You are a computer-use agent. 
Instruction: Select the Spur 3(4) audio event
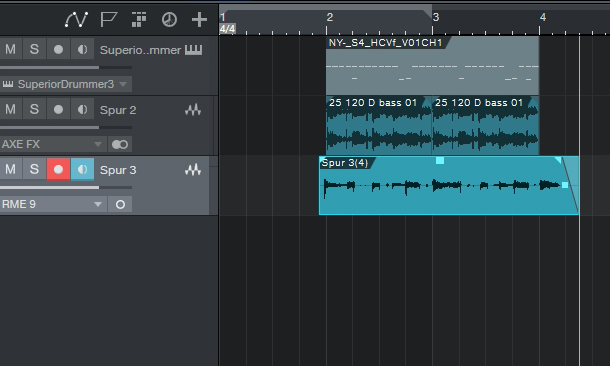pyautogui.click(x=449, y=186)
